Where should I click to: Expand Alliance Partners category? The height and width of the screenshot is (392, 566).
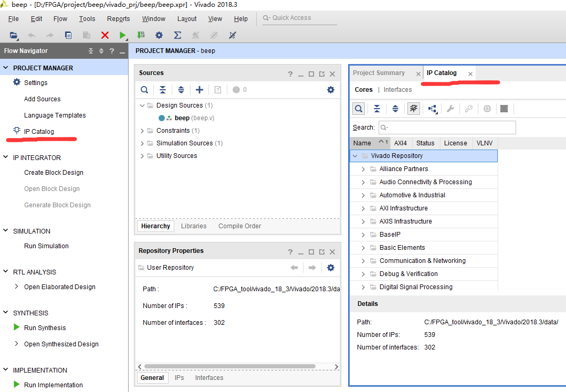point(363,169)
